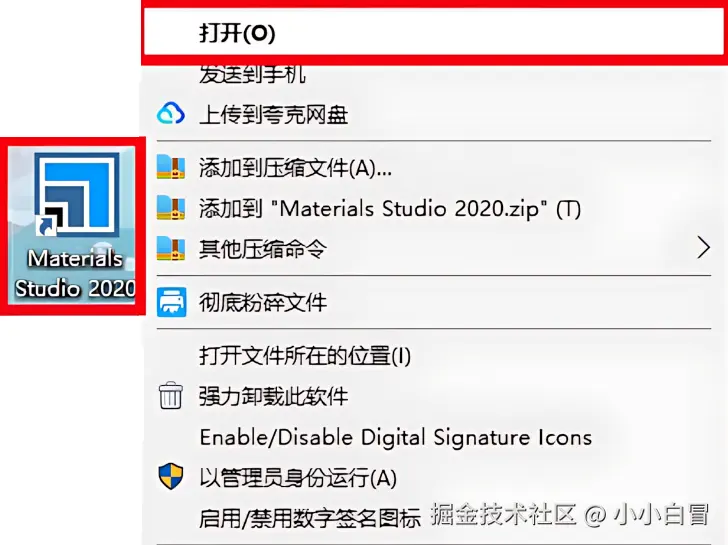The height and width of the screenshot is (545, 728).
Task: Choose 打开文件所在的位置(I)
Action: [x=434, y=356]
